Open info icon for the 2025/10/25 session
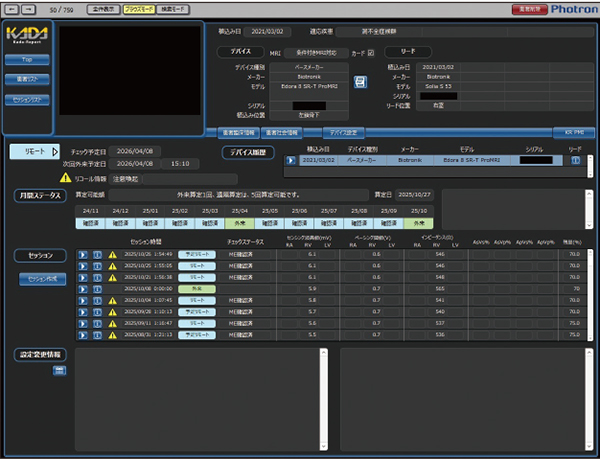Image resolution: width=600 pixels, height=459 pixels. point(98,265)
